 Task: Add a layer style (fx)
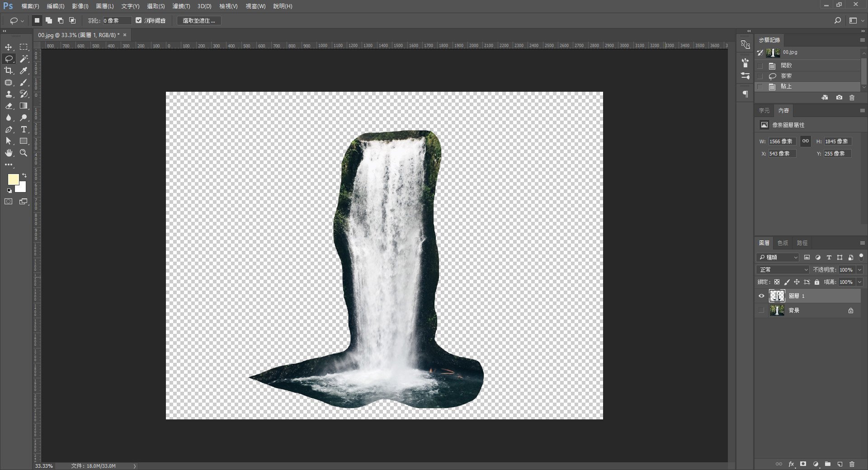tap(792, 464)
